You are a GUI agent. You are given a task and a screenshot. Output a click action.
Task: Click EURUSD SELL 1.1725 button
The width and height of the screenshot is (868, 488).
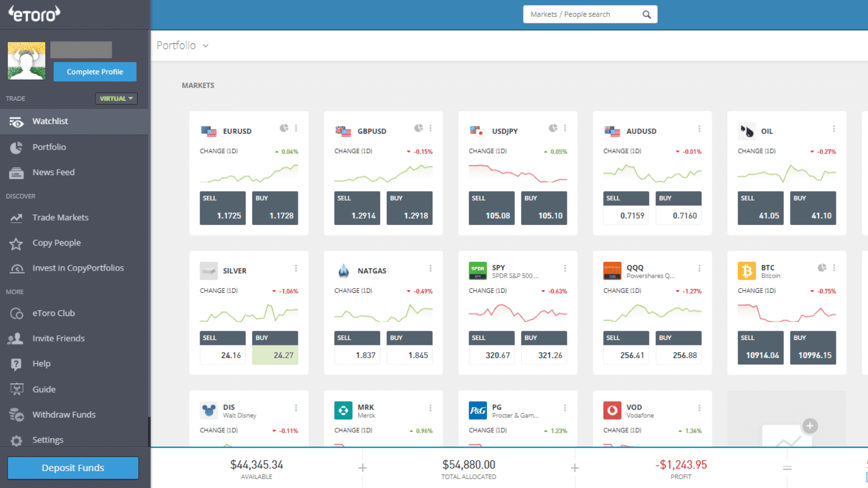222,208
